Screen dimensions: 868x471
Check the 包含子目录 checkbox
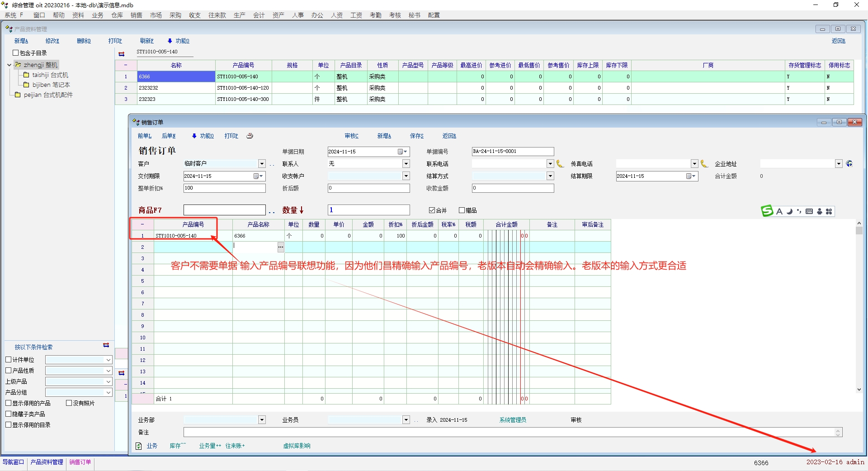click(16, 53)
